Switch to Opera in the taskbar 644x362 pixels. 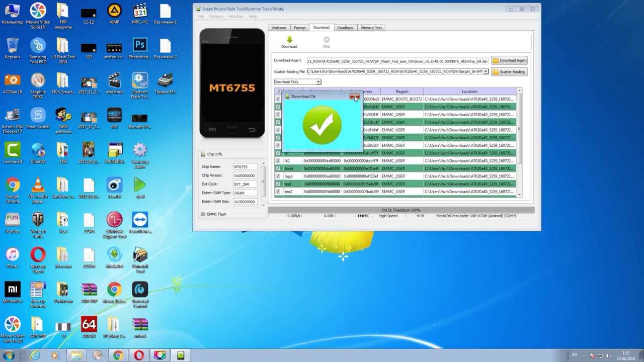coord(138,355)
